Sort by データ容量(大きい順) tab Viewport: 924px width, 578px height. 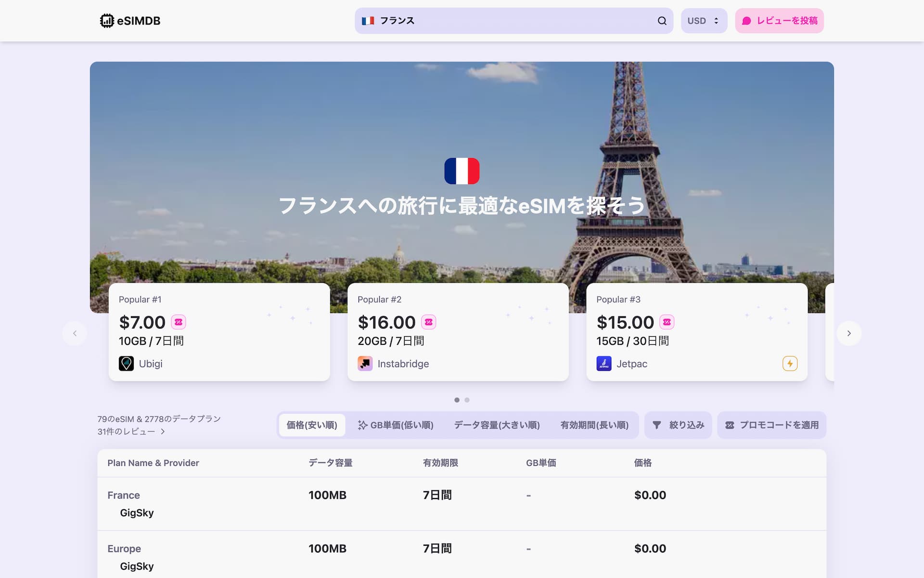point(497,425)
